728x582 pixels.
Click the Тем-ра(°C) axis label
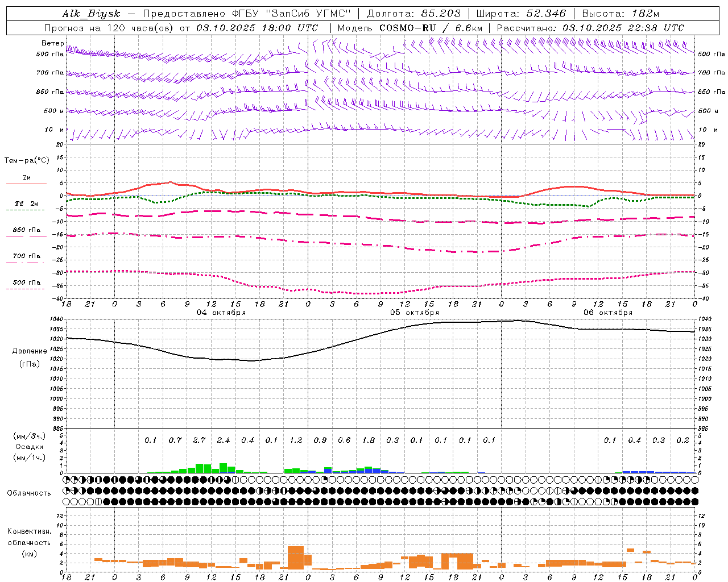click(27, 161)
